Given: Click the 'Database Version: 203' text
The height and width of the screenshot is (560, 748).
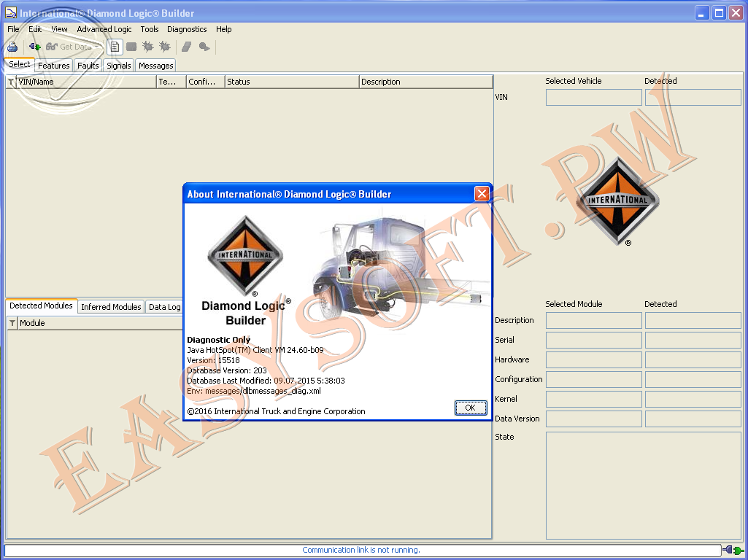Looking at the screenshot, I should pyautogui.click(x=227, y=370).
